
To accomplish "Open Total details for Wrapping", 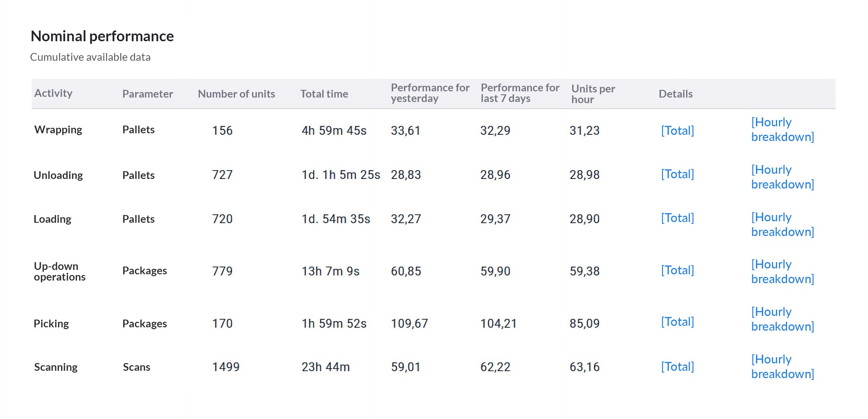I will coord(677,130).
